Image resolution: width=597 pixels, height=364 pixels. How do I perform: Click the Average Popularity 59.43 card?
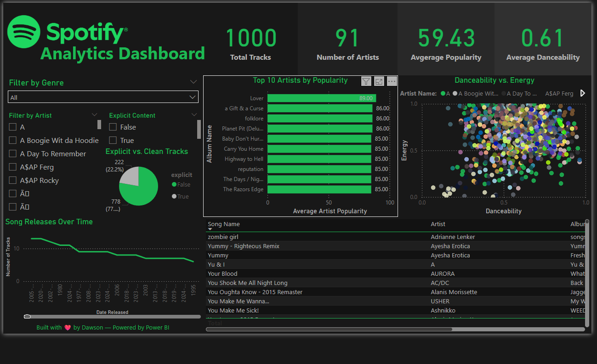(446, 45)
